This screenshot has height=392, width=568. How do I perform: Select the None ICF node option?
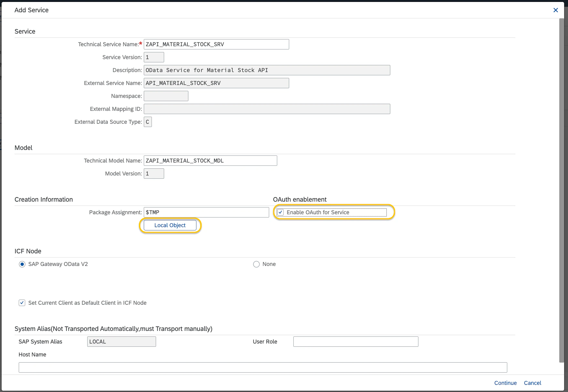[x=256, y=264]
